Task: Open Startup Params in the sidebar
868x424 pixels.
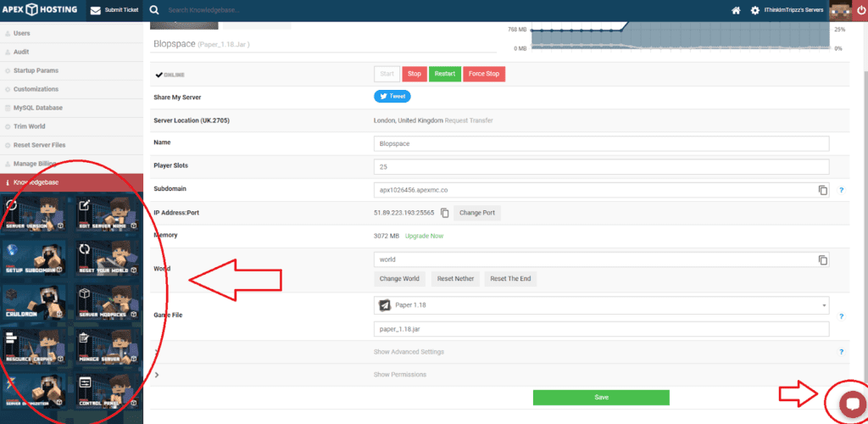Action: pyautogui.click(x=71, y=70)
